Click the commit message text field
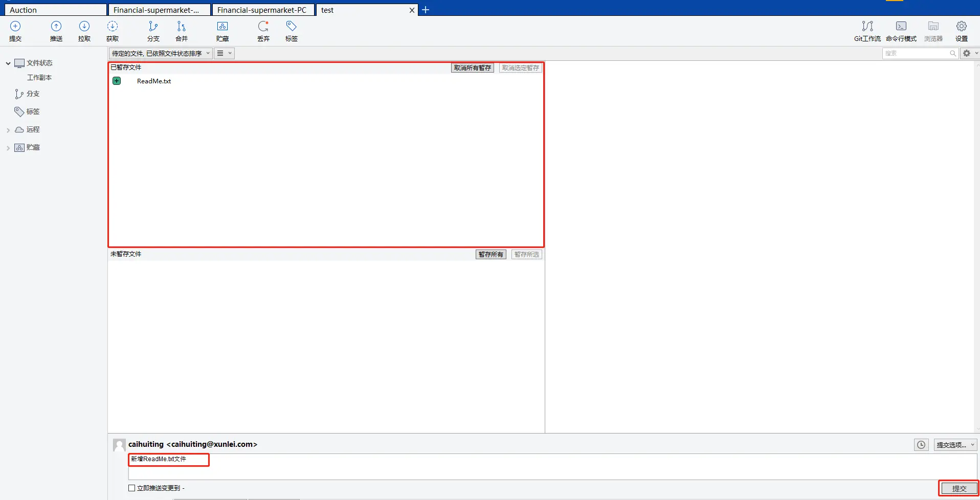The height and width of the screenshot is (500, 980). pyautogui.click(x=552, y=466)
